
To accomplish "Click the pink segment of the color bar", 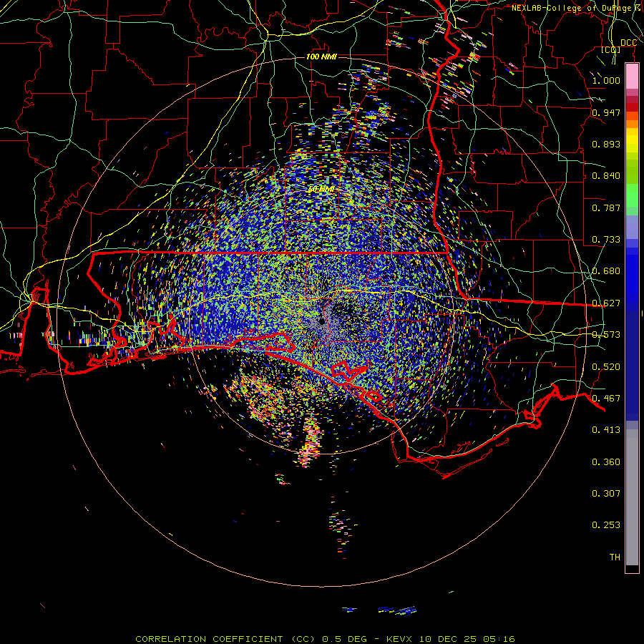I will pyautogui.click(x=632, y=77).
